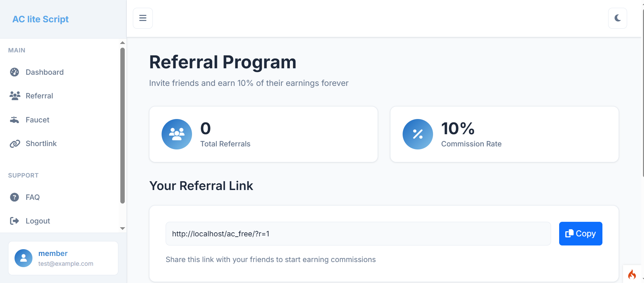Toggle dark mode with moon button
644x283 pixels.
click(x=618, y=18)
